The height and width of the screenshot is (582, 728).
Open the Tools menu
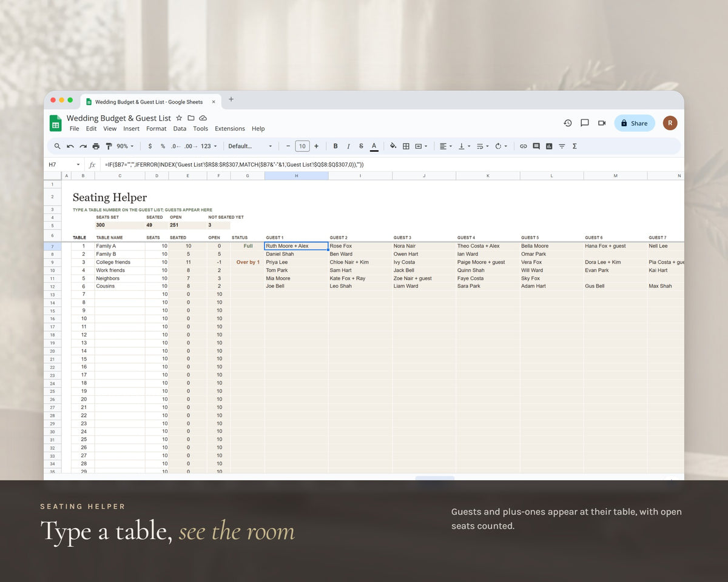coord(200,129)
